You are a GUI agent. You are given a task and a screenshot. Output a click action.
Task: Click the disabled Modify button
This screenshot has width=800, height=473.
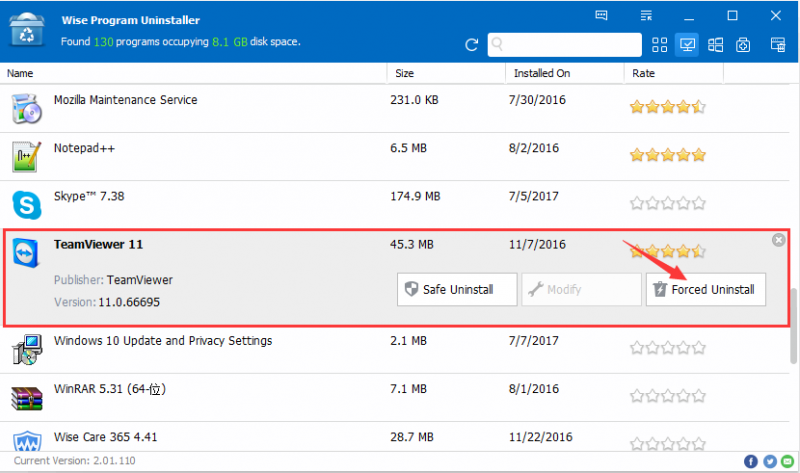click(x=581, y=289)
